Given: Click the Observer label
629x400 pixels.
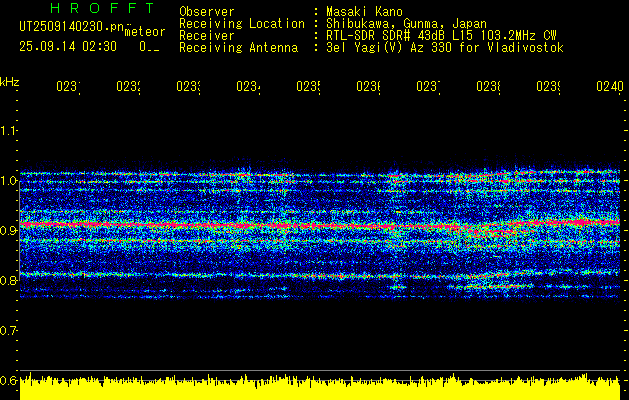Looking at the screenshot, I should point(207,12).
